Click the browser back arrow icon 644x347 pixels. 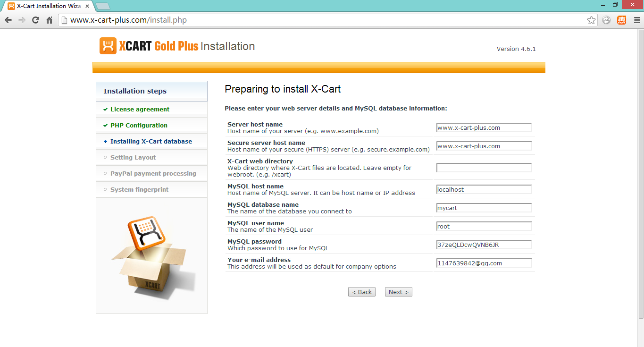click(8, 20)
